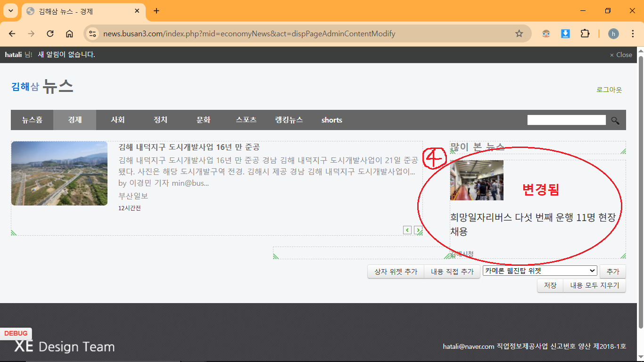Open the 문화 menu item
The height and width of the screenshot is (362, 644).
point(203,120)
